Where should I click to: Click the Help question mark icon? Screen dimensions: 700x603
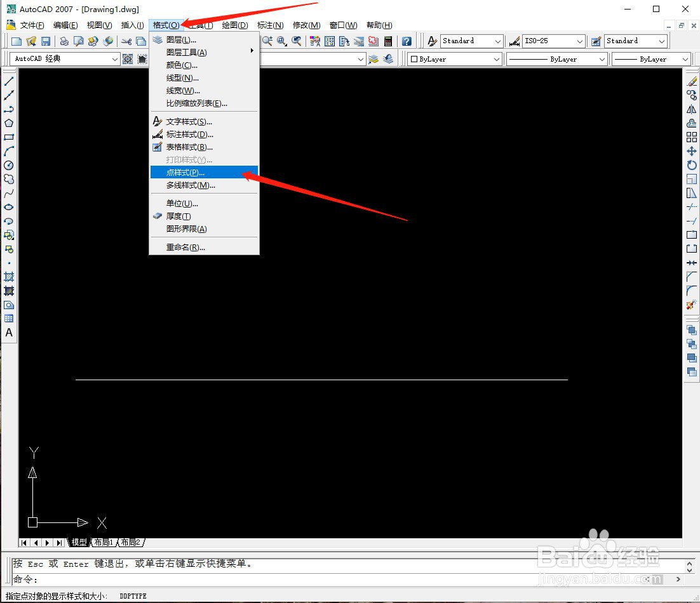407,41
